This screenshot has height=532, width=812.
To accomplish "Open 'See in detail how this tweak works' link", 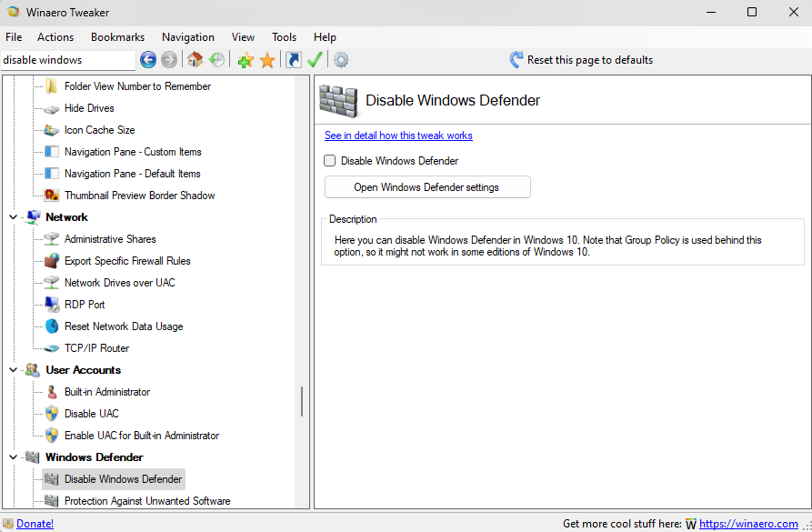I will tap(398, 136).
